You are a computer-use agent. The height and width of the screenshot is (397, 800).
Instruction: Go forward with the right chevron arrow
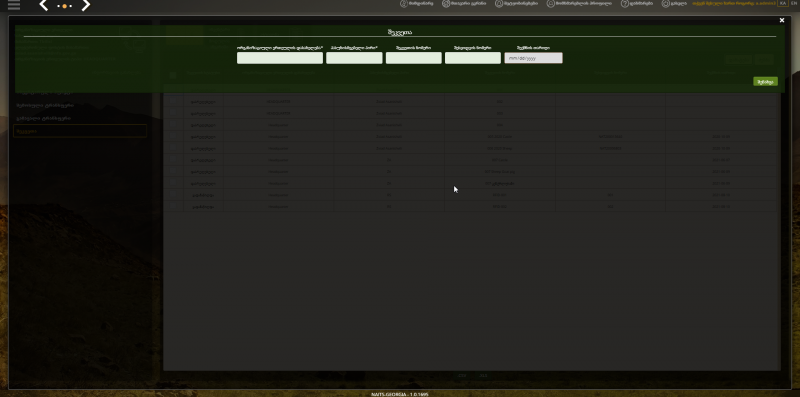(x=86, y=6)
